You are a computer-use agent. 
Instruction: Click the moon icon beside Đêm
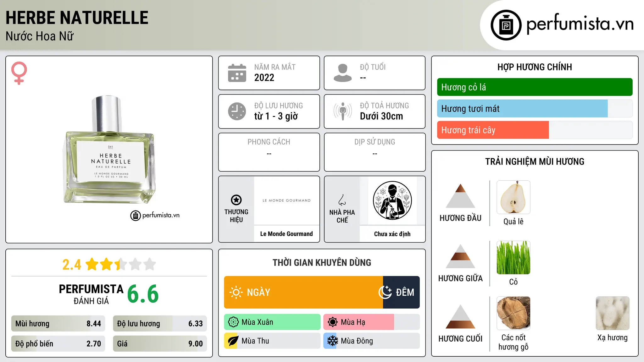click(385, 292)
